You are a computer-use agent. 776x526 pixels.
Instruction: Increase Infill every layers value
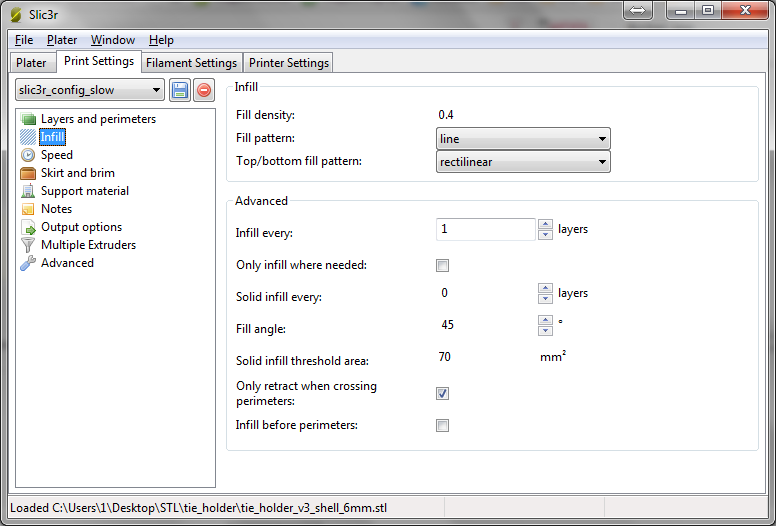coord(545,224)
